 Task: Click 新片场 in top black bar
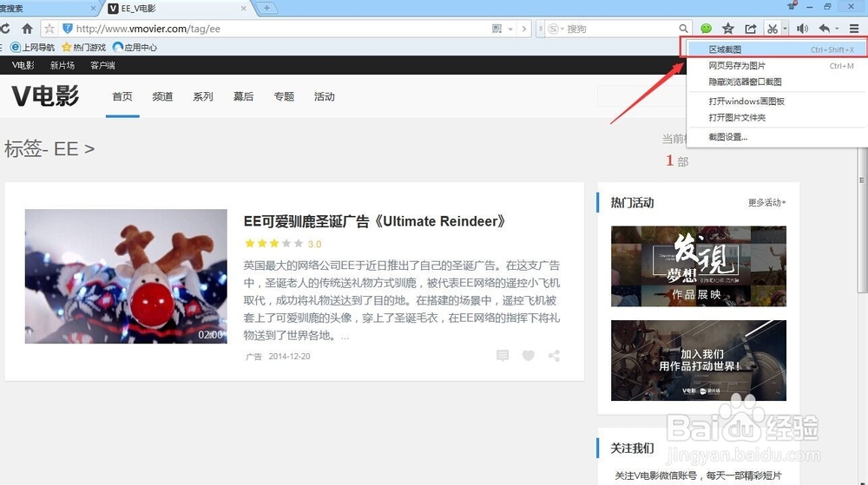62,65
